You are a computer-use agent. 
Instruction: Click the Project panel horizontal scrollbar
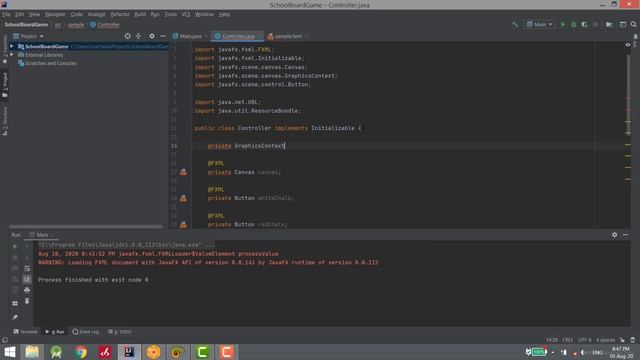[86, 227]
